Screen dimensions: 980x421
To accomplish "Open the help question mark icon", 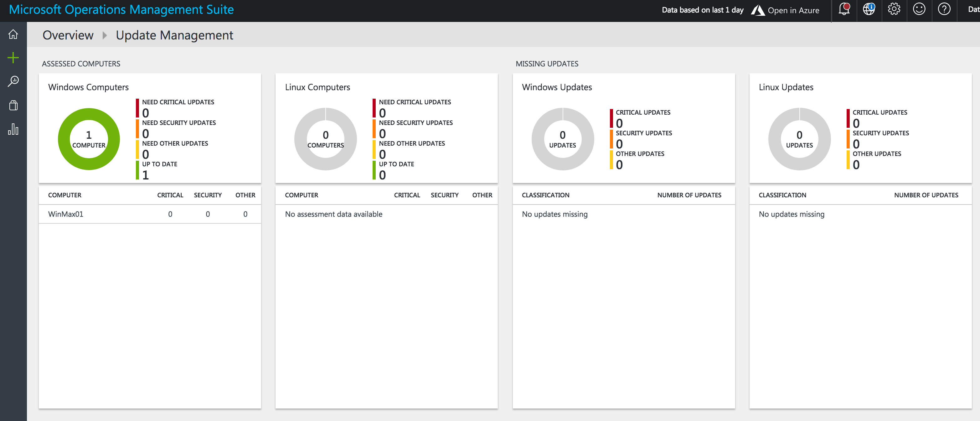I will (x=944, y=9).
